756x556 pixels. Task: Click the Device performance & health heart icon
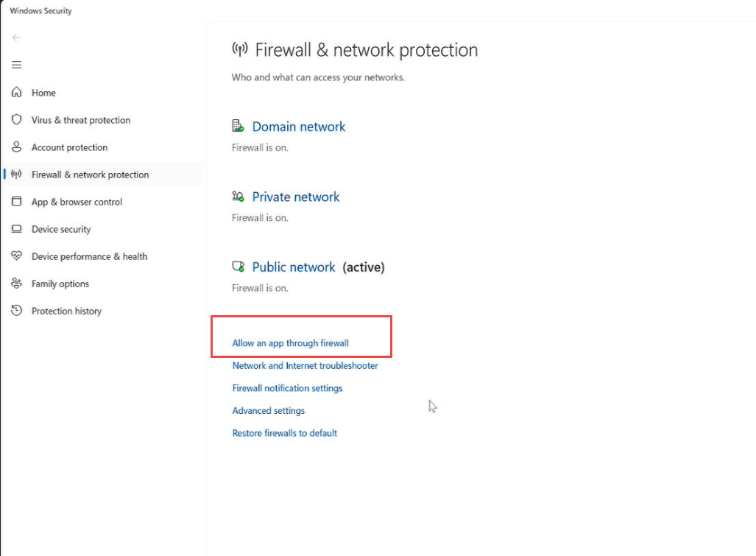pos(16,256)
